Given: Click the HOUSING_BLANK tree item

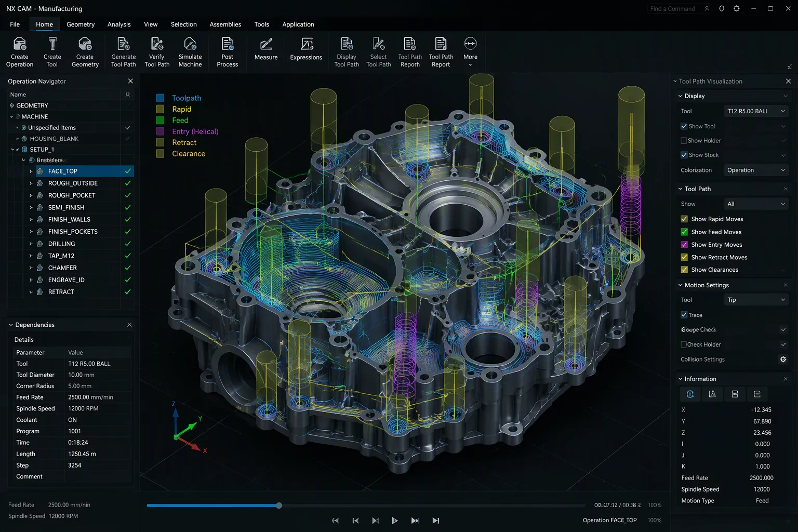Looking at the screenshot, I should click(x=54, y=139).
